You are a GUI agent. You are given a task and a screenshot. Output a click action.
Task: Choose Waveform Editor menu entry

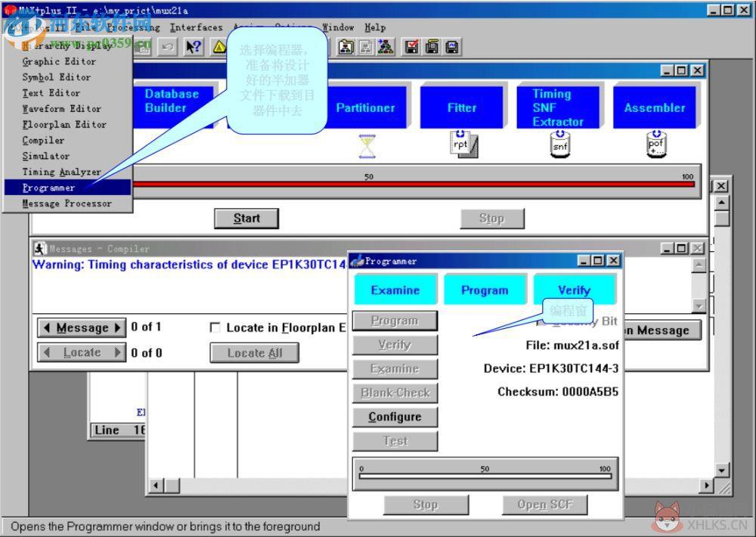(67, 109)
